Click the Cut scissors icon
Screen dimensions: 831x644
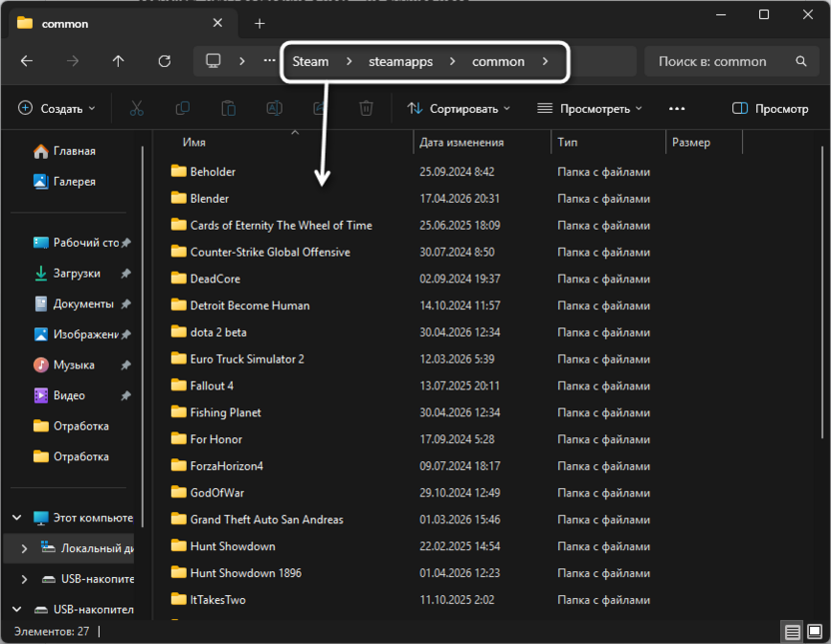pos(137,109)
